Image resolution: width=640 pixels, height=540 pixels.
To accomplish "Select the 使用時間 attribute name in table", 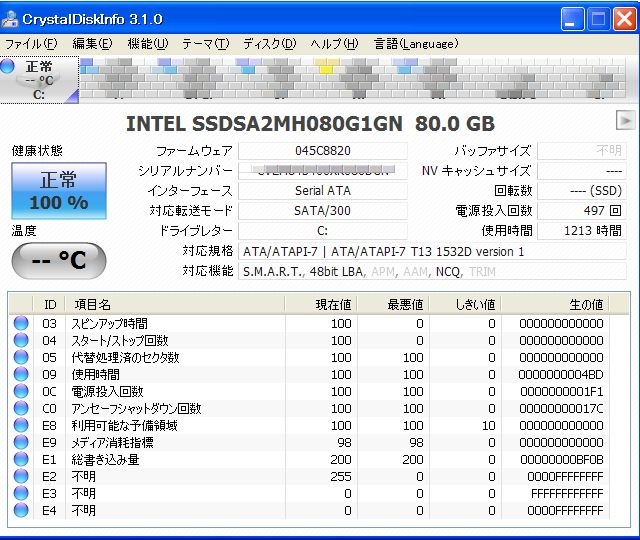I will [96, 375].
